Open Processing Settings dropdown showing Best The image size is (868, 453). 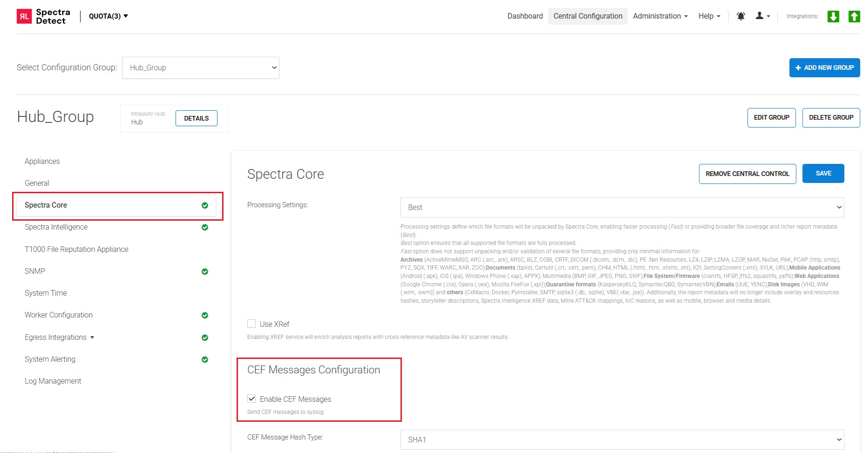(622, 207)
